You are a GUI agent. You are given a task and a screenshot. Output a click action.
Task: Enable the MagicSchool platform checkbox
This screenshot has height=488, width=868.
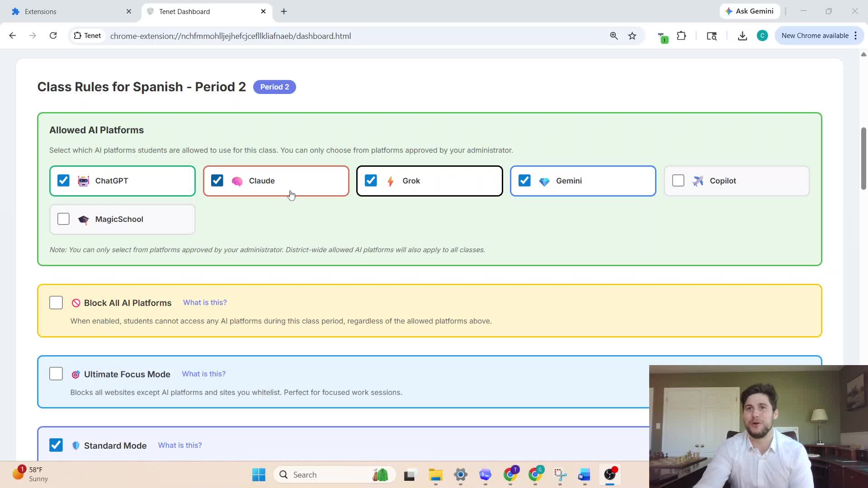(x=63, y=219)
